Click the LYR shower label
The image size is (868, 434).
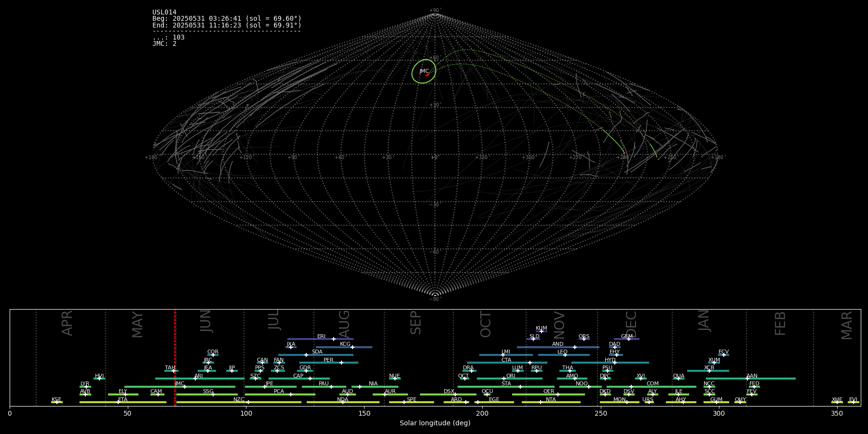tap(85, 384)
